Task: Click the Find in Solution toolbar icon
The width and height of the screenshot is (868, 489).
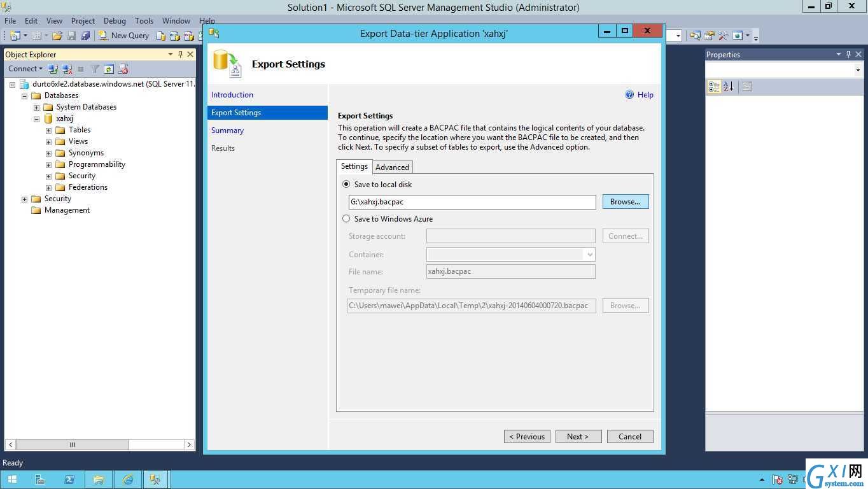Action: (695, 36)
